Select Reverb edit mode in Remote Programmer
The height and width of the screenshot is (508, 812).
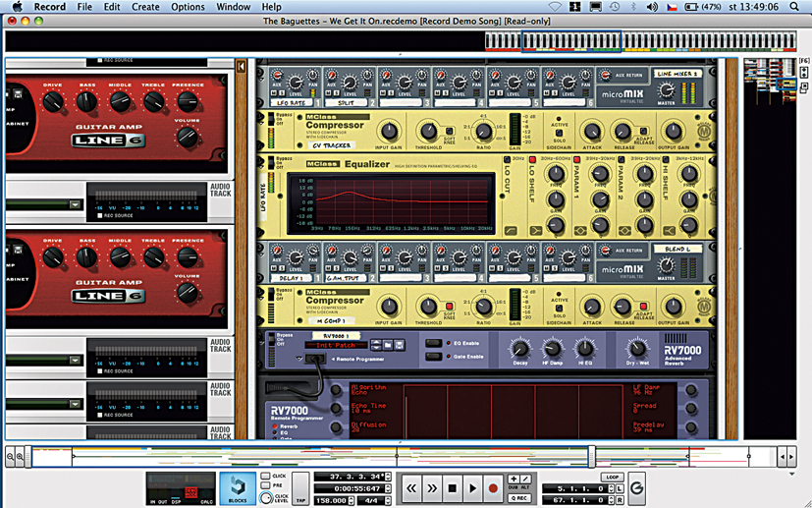[276, 426]
